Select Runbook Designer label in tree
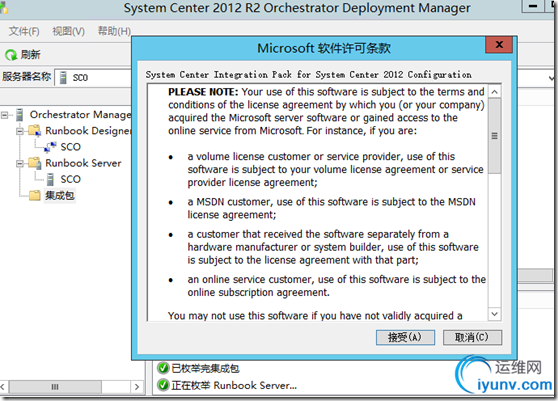Viewport: 558px width, 401px height. click(x=88, y=131)
